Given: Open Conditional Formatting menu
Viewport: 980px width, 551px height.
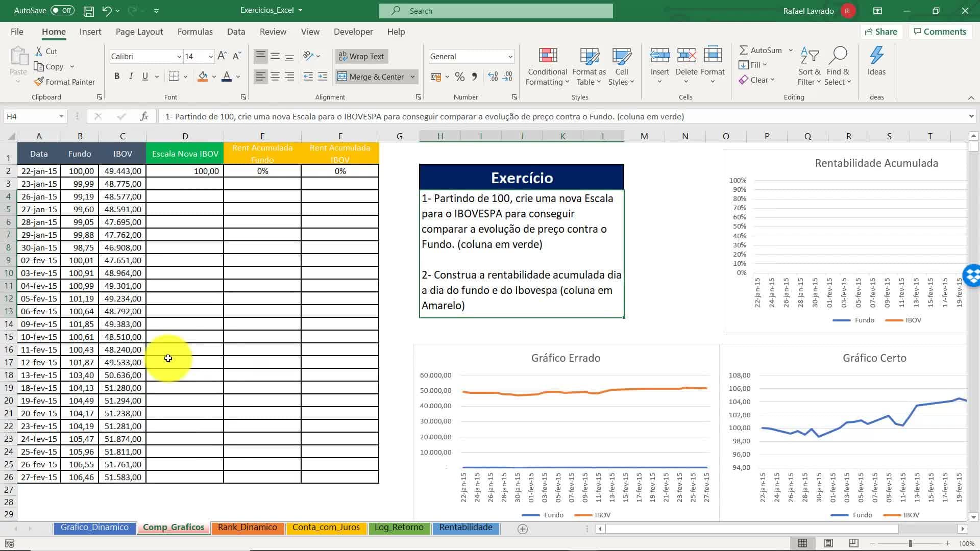Looking at the screenshot, I should [x=548, y=66].
